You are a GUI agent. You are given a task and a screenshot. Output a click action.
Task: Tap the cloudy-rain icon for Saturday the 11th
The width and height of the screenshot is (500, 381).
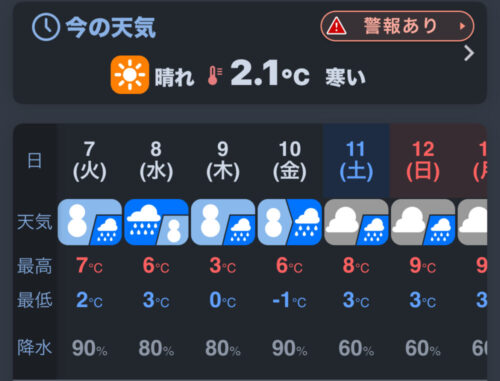click(x=356, y=222)
